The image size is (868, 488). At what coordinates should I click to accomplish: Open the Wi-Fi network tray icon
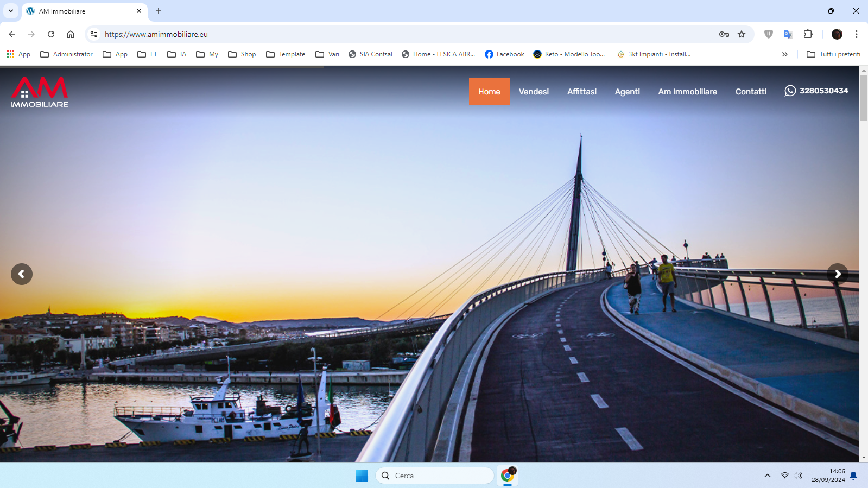pyautogui.click(x=785, y=476)
